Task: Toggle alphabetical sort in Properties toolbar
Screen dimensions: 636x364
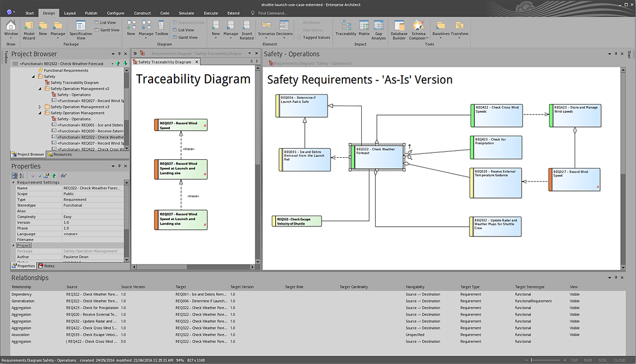Action: coord(22,175)
